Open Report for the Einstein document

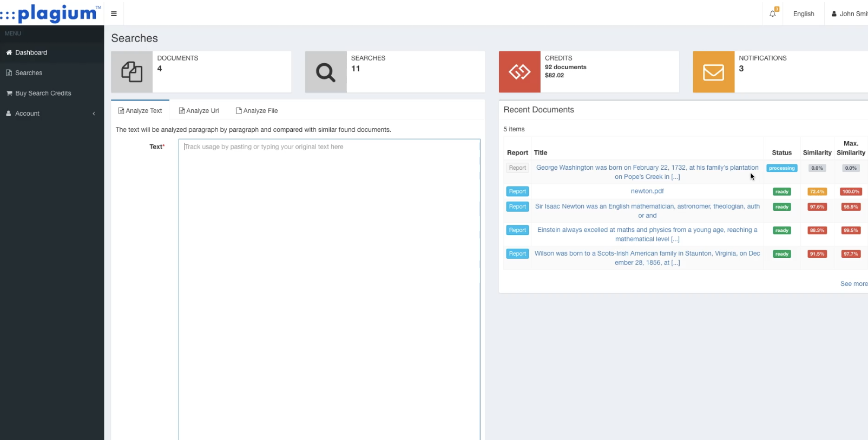517,230
